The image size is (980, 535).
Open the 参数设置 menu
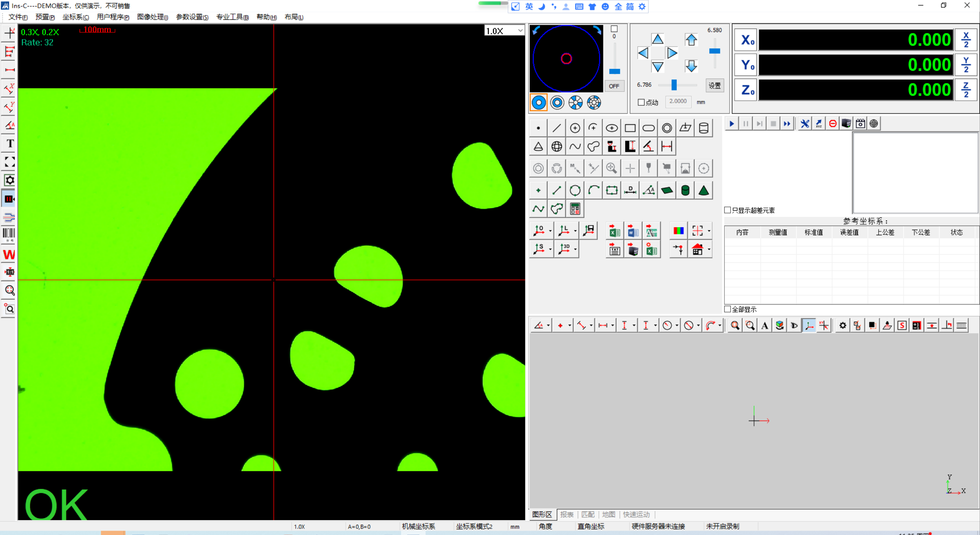192,17
